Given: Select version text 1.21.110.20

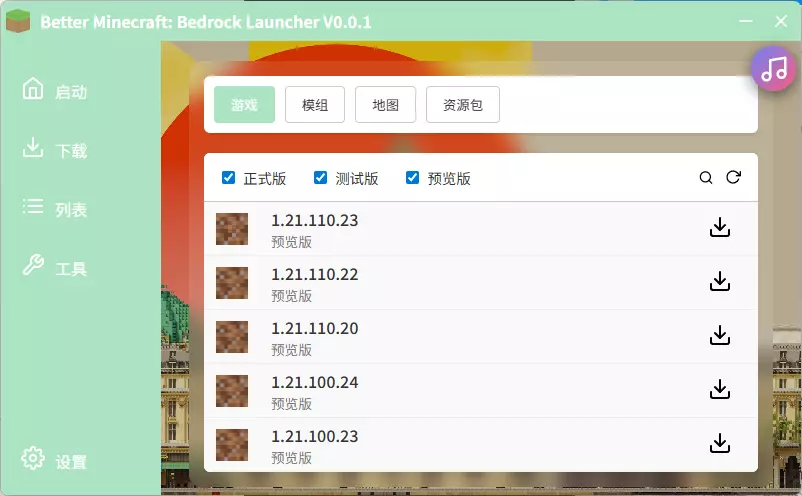Looking at the screenshot, I should tap(315, 328).
